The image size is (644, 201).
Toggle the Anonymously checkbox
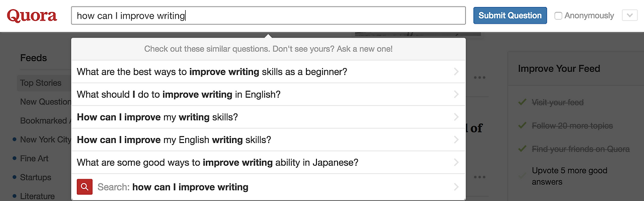[558, 16]
